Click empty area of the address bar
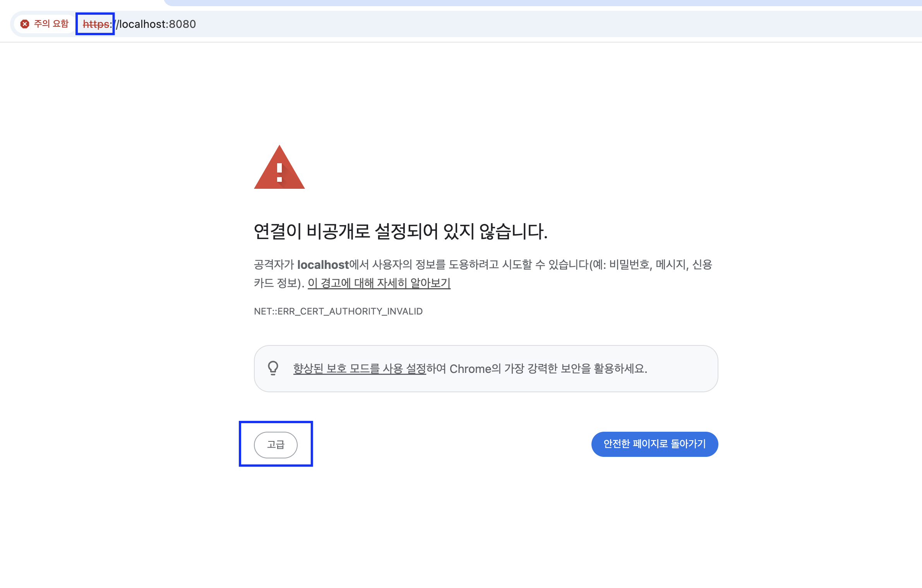 (x=542, y=24)
